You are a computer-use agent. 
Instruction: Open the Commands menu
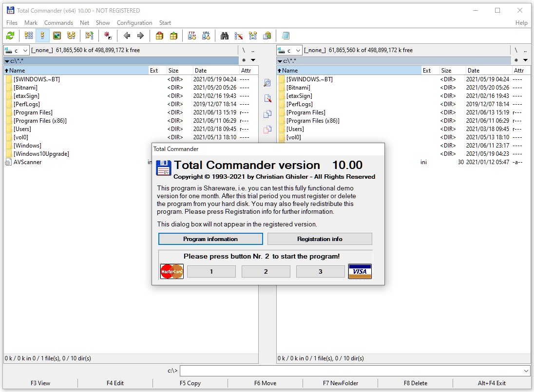coord(58,22)
